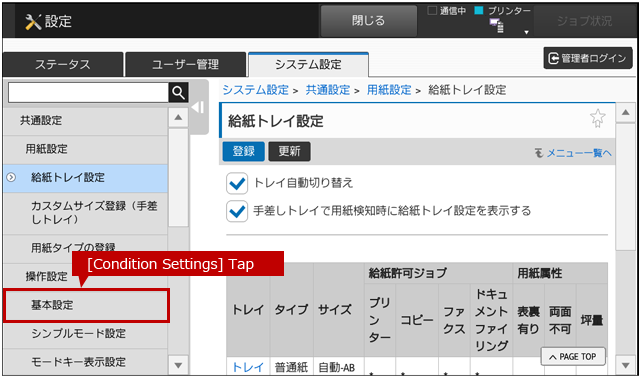The image size is (640, 376).
Task: Click 給紙許可ジョブ table header
Action: [x=439, y=274]
